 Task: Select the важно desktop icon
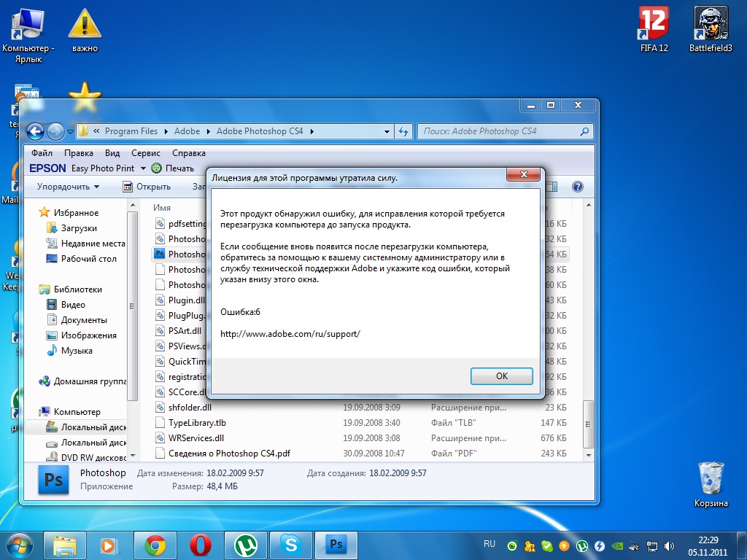85,29
